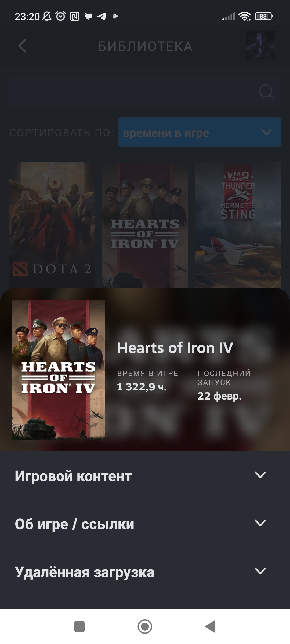Image resolution: width=290 pixels, height=644 pixels.
Task: Tap the Android square recents button
Action: point(79,627)
